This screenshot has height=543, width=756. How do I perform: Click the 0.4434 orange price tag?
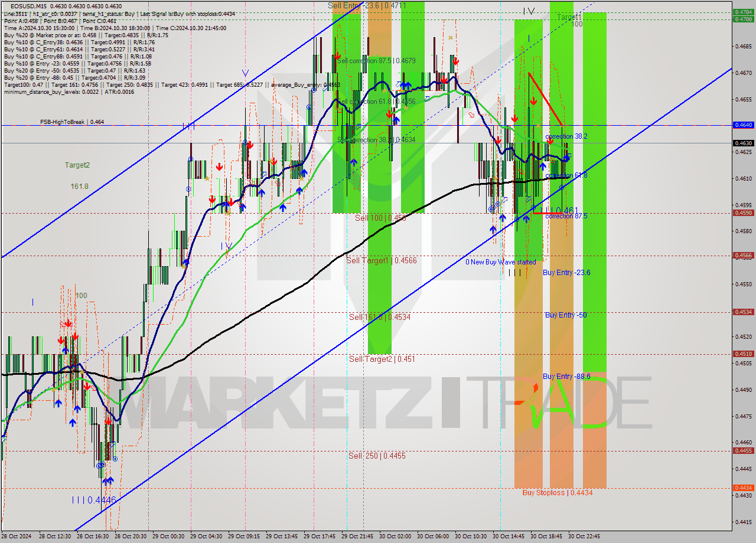[743, 488]
